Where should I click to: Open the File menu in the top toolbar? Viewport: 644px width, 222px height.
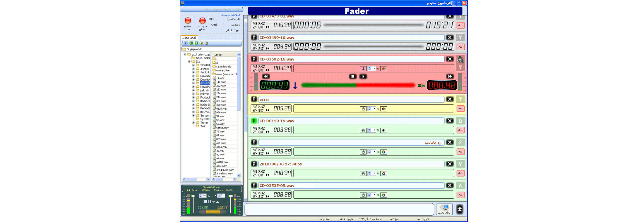(x=237, y=9)
